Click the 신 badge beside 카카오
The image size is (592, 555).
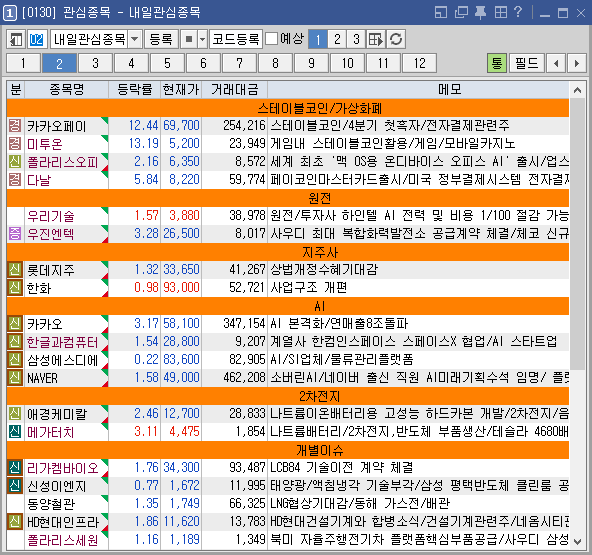click(15, 324)
